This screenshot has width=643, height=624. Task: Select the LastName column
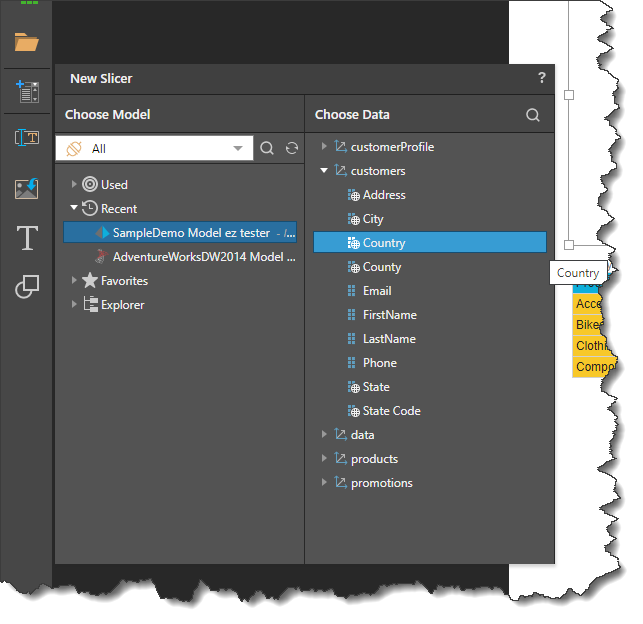389,339
